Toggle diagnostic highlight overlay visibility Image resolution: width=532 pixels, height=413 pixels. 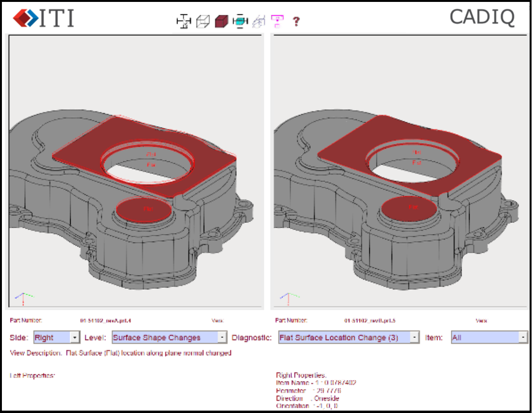(x=277, y=21)
